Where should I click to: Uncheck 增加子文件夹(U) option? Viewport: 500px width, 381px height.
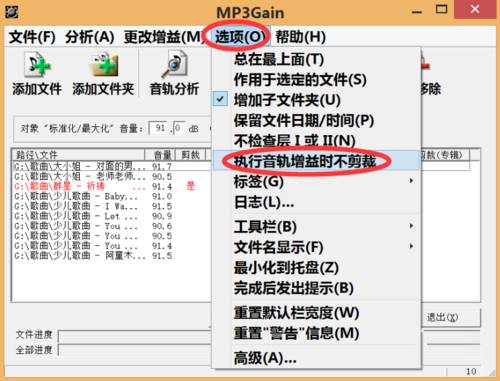point(316,100)
